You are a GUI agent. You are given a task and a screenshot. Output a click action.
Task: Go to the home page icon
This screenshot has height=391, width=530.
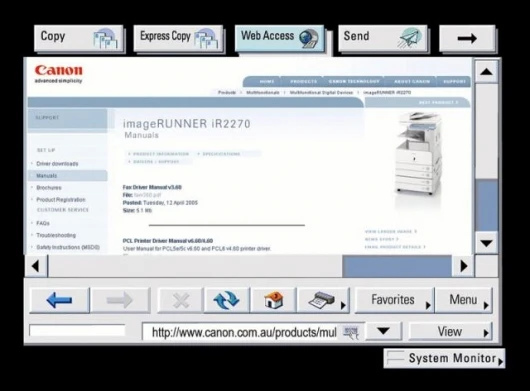tap(273, 300)
